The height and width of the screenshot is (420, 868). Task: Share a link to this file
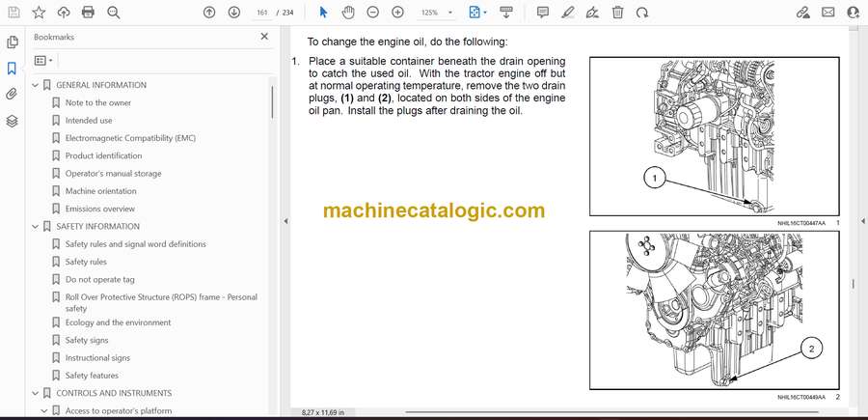(803, 13)
